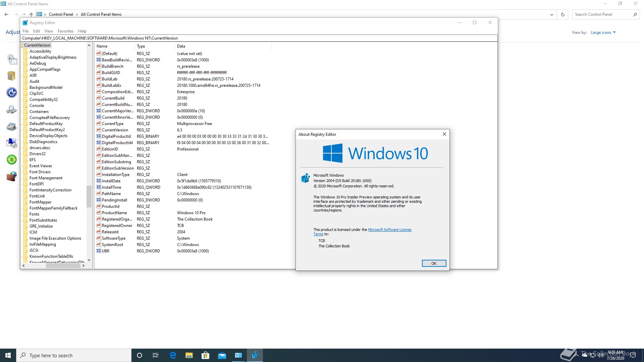Open the Mail app from taskbar
The image size is (644, 362).
click(x=222, y=355)
